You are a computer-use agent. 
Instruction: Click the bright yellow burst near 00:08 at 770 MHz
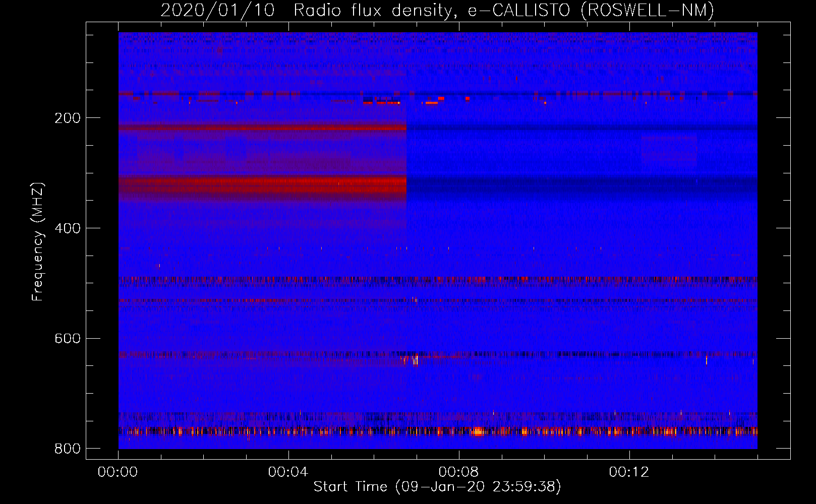478,431
